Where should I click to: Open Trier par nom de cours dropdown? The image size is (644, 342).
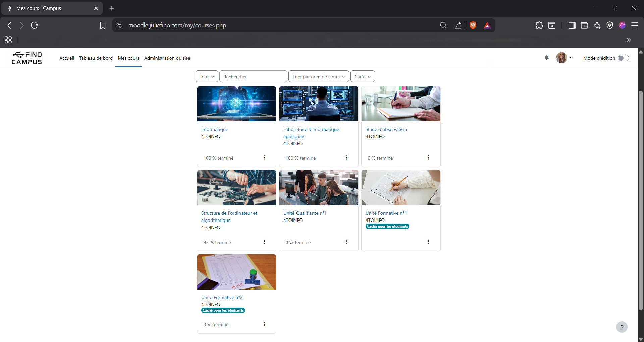[x=318, y=77]
